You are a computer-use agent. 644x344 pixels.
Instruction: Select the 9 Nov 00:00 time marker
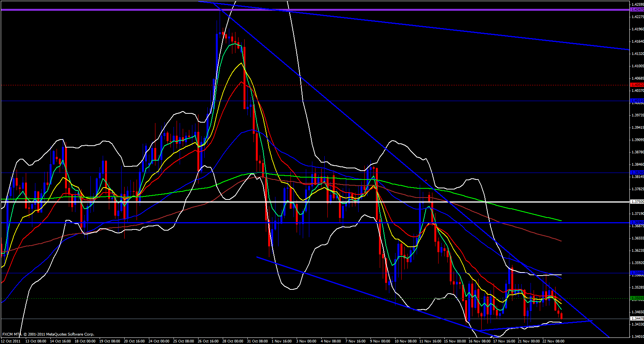(380, 341)
